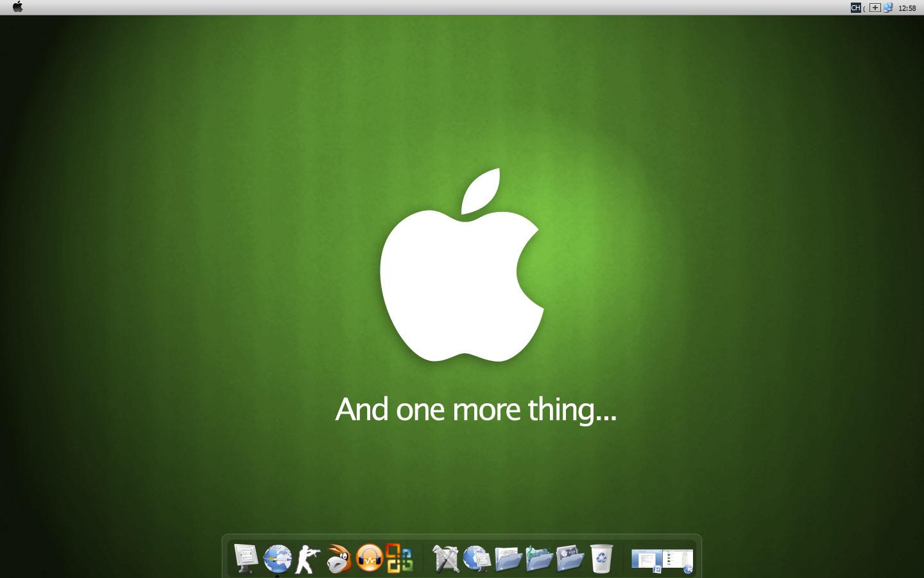
Task: Open the Apple logo menu in the top bar
Action: click(x=18, y=7)
